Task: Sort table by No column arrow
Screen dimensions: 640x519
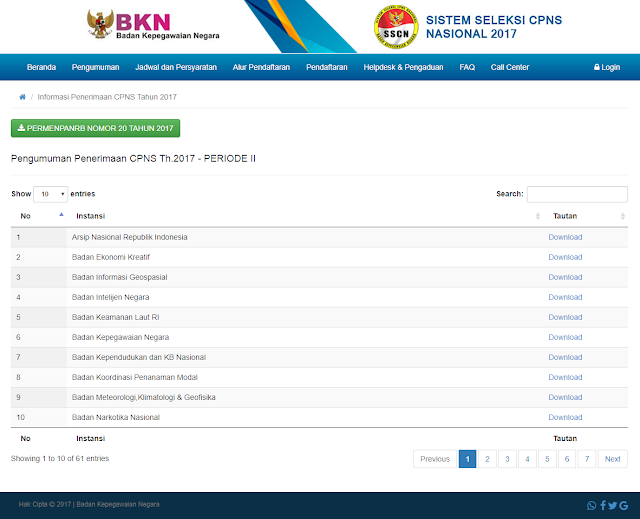Action: (x=61, y=214)
